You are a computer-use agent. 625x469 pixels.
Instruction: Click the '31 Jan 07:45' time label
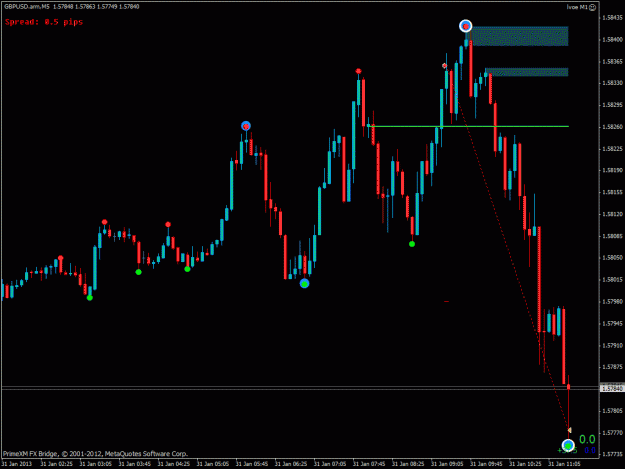(369, 464)
